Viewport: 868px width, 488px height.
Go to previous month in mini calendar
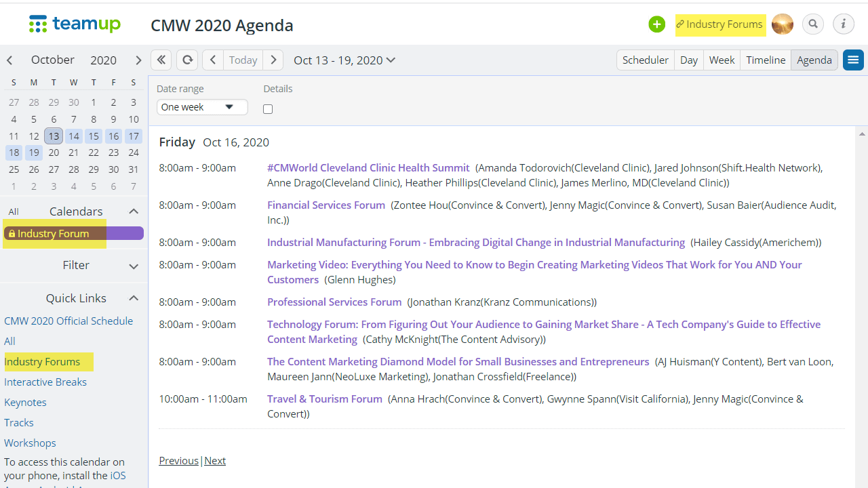click(9, 60)
